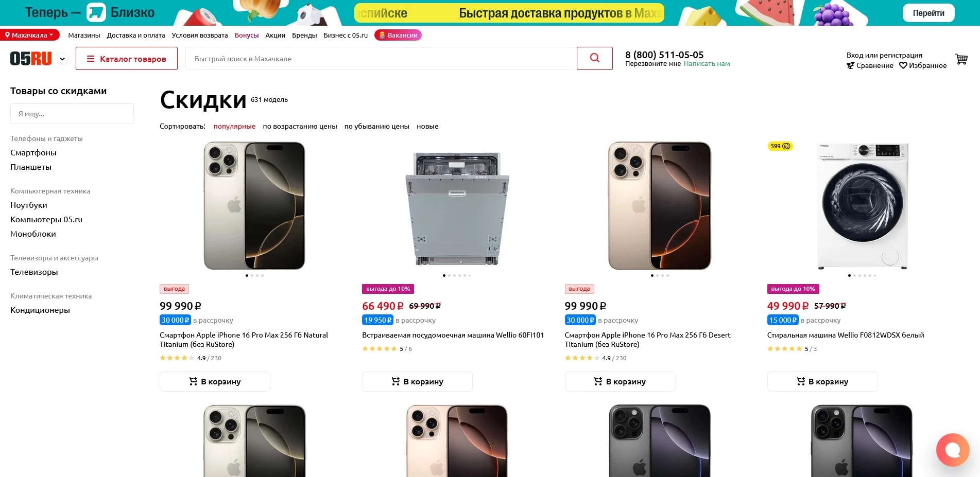
Task: Open the Сравнение comparison icon
Action: point(851,65)
